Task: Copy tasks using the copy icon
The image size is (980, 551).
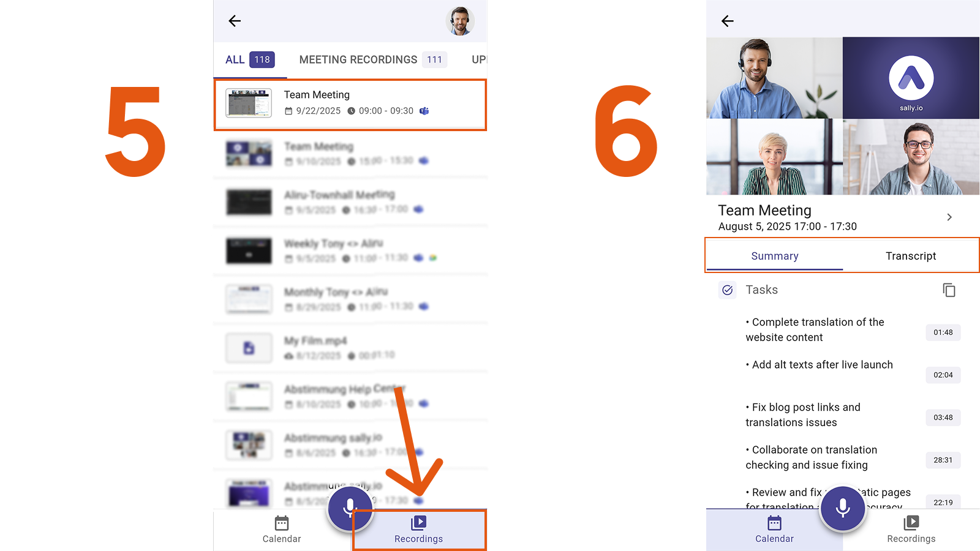Action: pyautogui.click(x=949, y=290)
